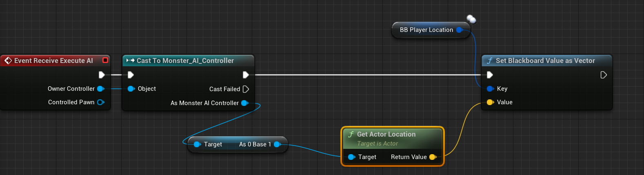
Task: Select the Cast To Monster_AI_Controller node title
Action: 185,61
